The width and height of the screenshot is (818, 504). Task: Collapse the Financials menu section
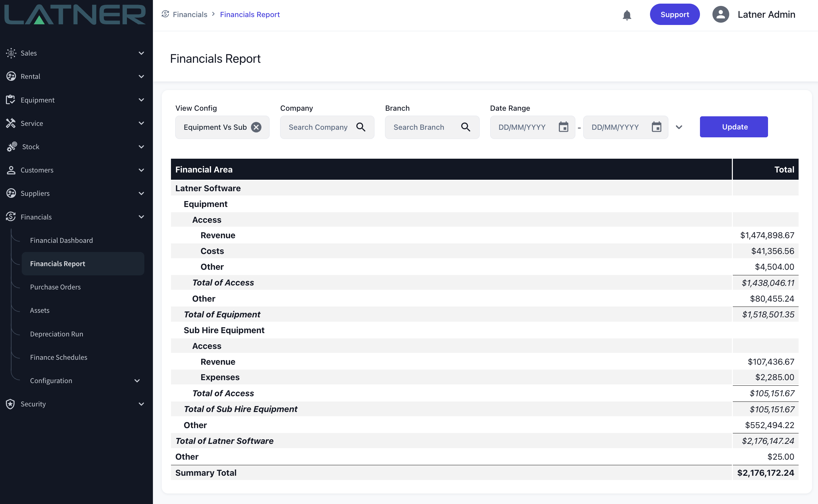[141, 217]
